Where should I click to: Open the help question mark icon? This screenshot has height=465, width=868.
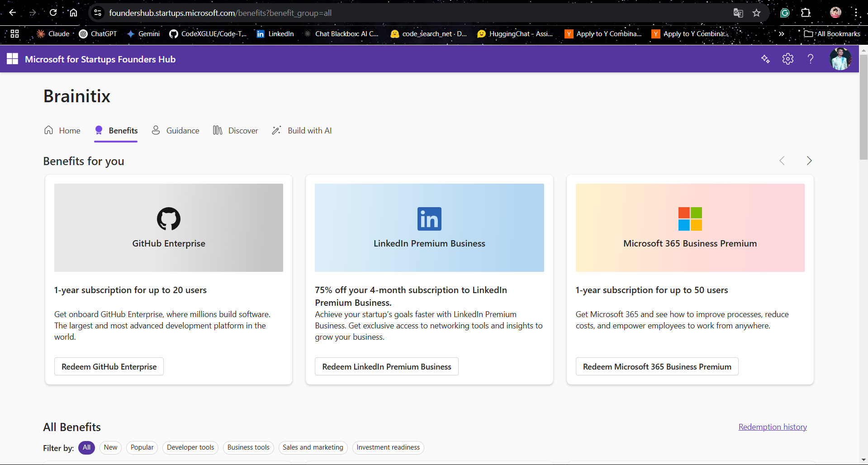(x=811, y=59)
